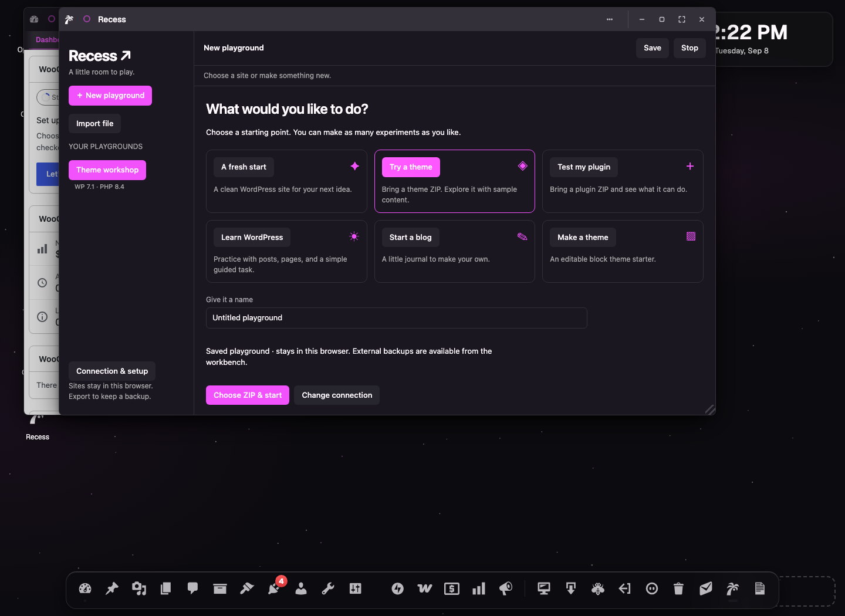Open the WooCommerce W icon in the dock
The width and height of the screenshot is (845, 616).
(x=425, y=588)
